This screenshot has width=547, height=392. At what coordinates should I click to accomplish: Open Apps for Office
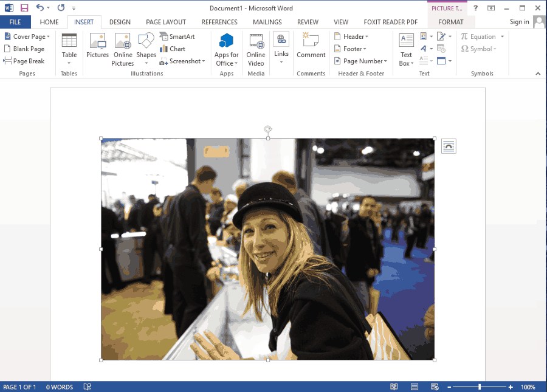pos(227,49)
